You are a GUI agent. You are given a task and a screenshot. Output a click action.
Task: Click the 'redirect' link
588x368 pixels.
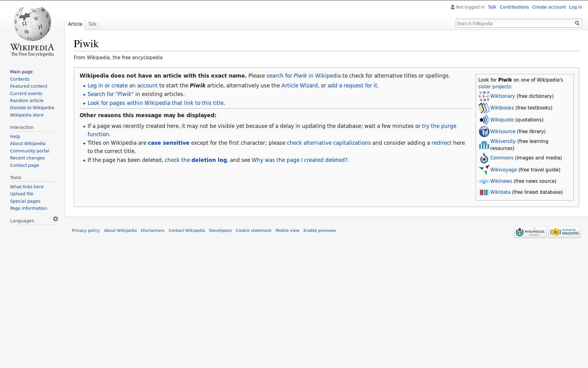pyautogui.click(x=441, y=143)
